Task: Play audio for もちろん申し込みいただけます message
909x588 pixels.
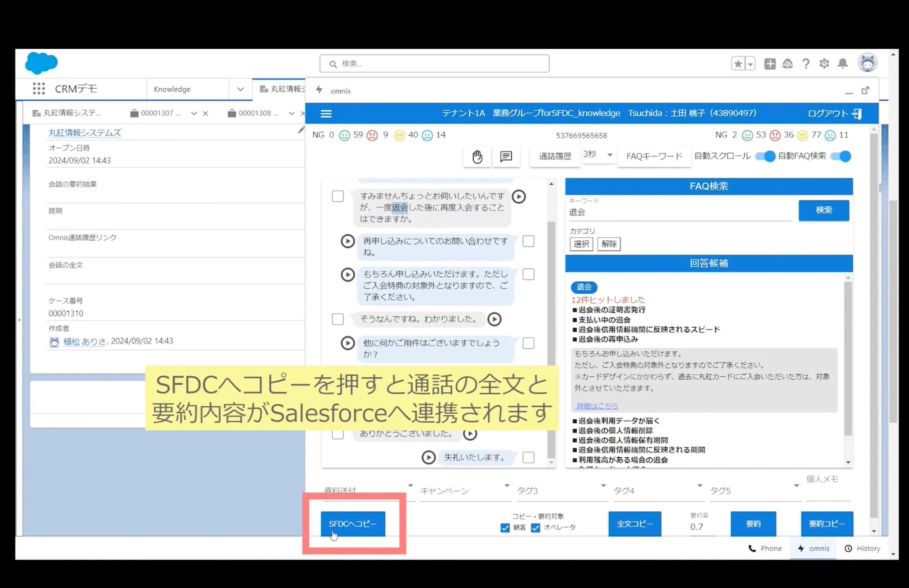Action: coord(348,274)
